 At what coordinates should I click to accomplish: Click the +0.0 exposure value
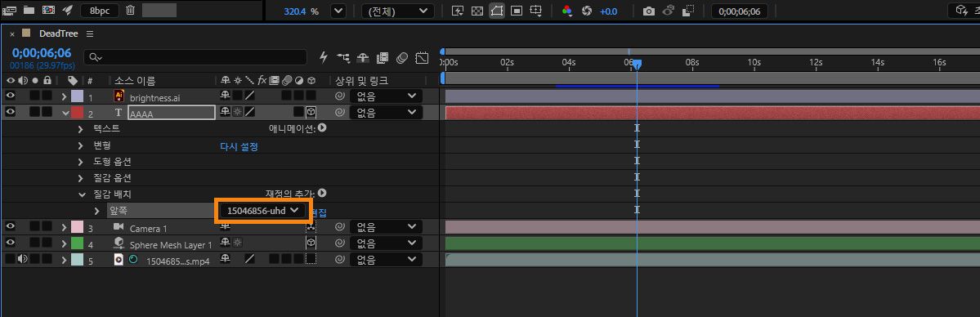tap(608, 11)
